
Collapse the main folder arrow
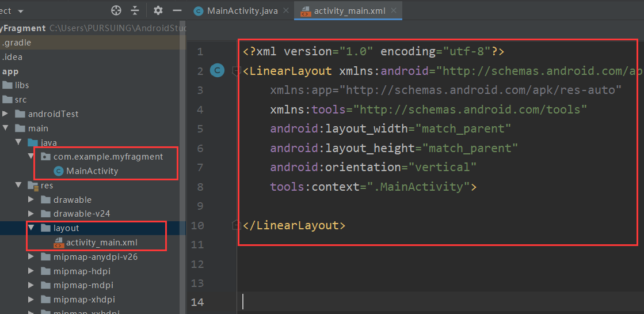click(x=5, y=128)
